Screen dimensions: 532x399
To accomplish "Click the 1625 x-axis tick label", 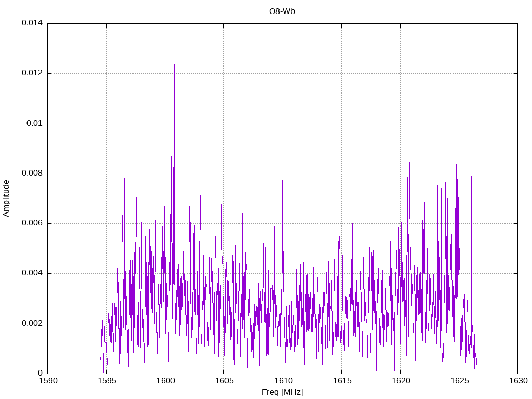I will (459, 381).
